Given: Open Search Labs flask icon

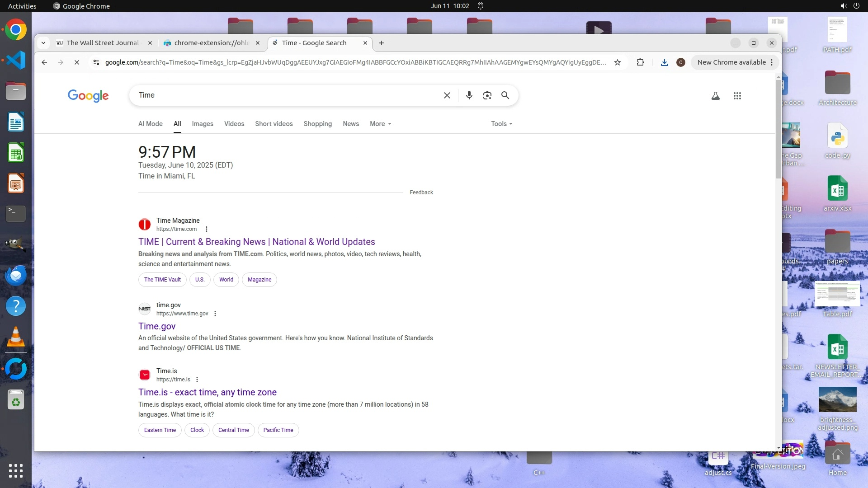Looking at the screenshot, I should (715, 96).
